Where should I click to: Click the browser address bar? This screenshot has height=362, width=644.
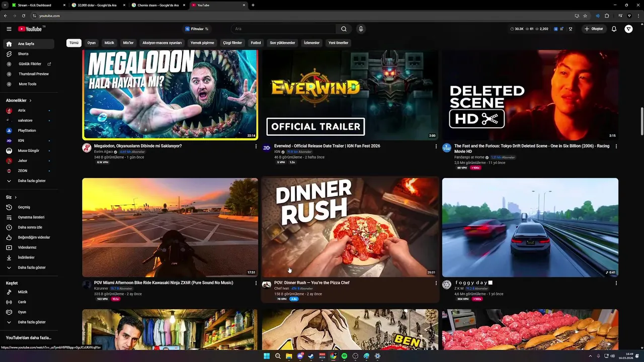coord(302,16)
